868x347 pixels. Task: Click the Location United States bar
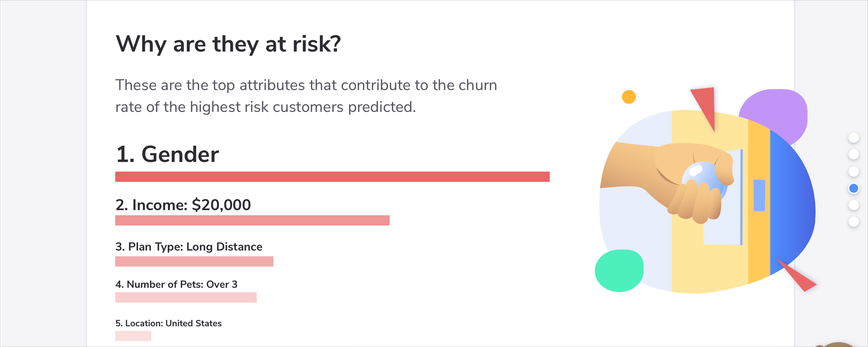[x=133, y=336]
